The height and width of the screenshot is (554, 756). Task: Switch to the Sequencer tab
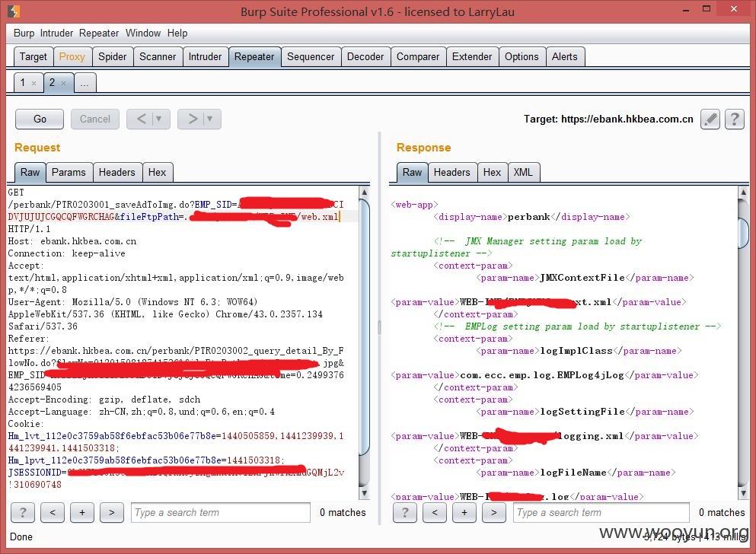point(311,57)
